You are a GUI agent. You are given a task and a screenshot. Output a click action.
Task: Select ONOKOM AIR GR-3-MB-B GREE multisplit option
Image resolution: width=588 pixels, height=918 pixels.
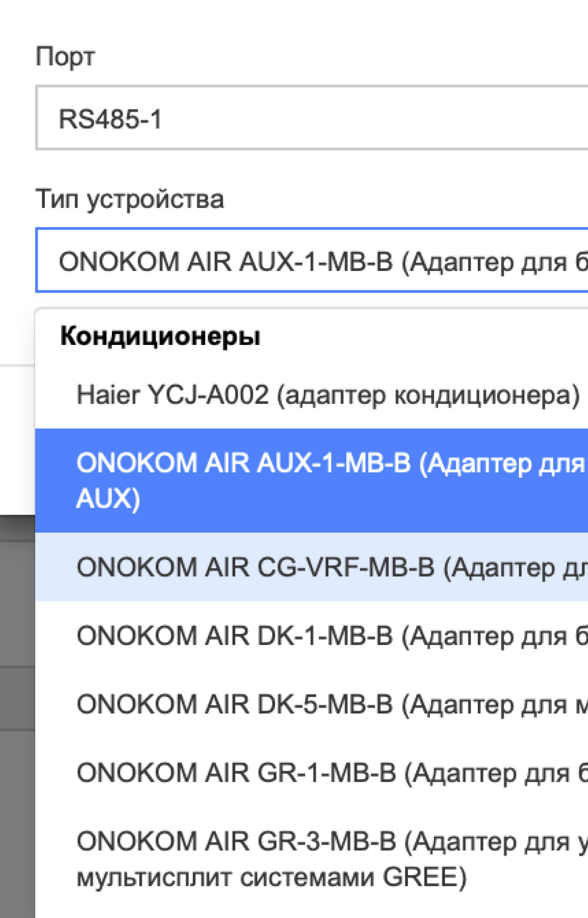313,859
